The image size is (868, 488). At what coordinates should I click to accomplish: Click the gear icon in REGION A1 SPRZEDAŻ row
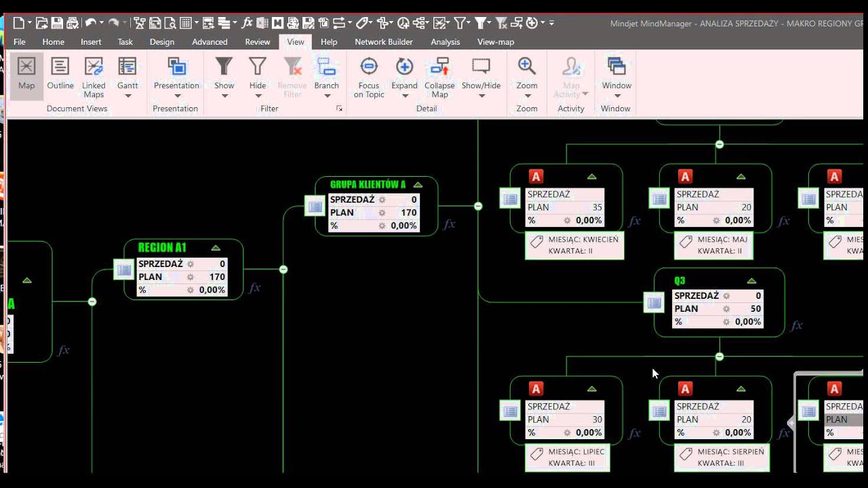[191, 264]
